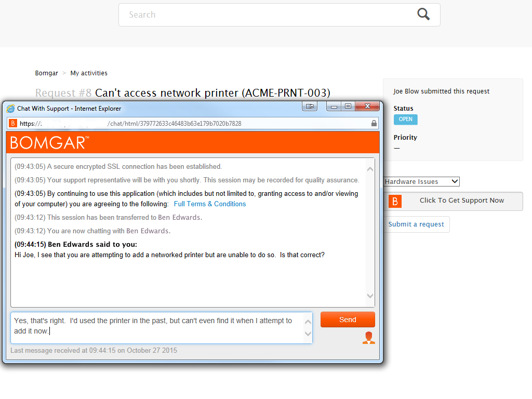The image size is (532, 399).
Task: Open Submit a request link
Action: [416, 224]
